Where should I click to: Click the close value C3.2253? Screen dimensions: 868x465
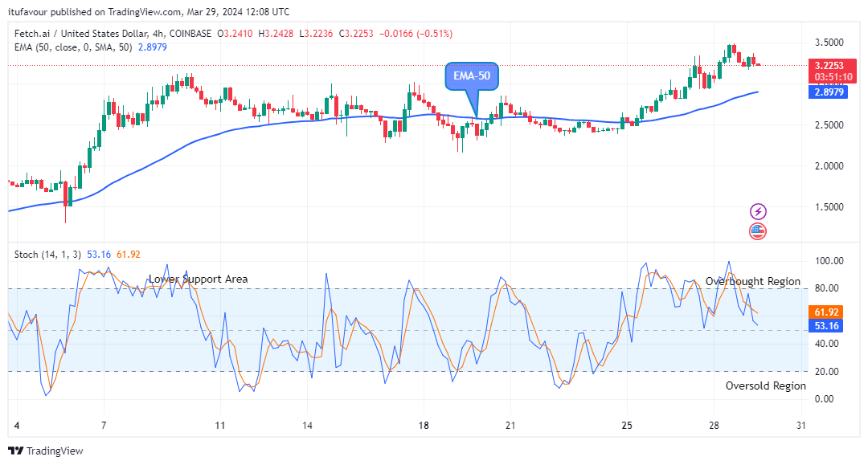(x=356, y=34)
